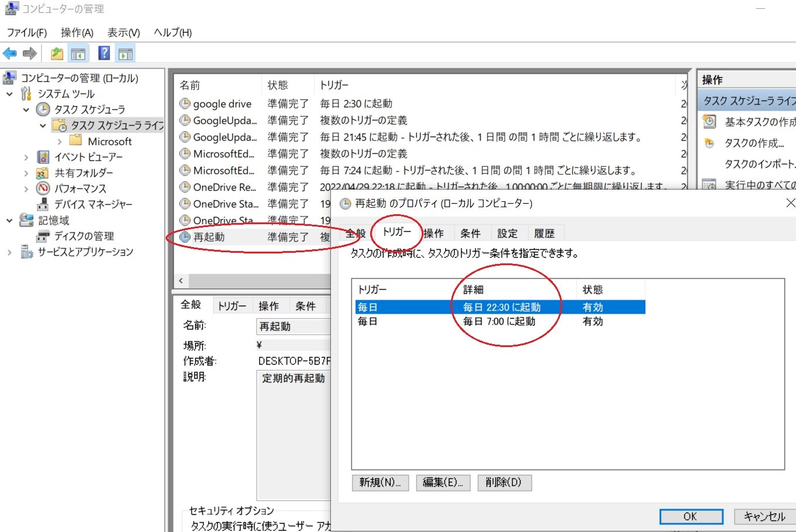Open the ヘルプ(H) menu
The height and width of the screenshot is (532, 796).
[x=173, y=32]
